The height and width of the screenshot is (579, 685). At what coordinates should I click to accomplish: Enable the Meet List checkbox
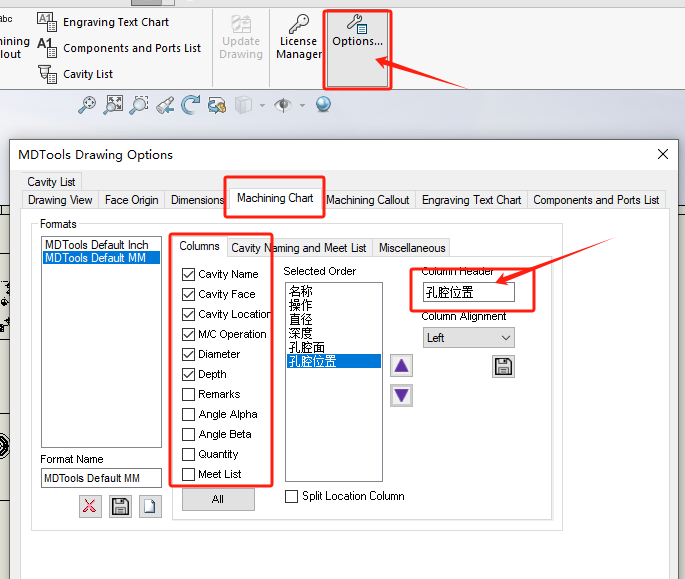188,474
